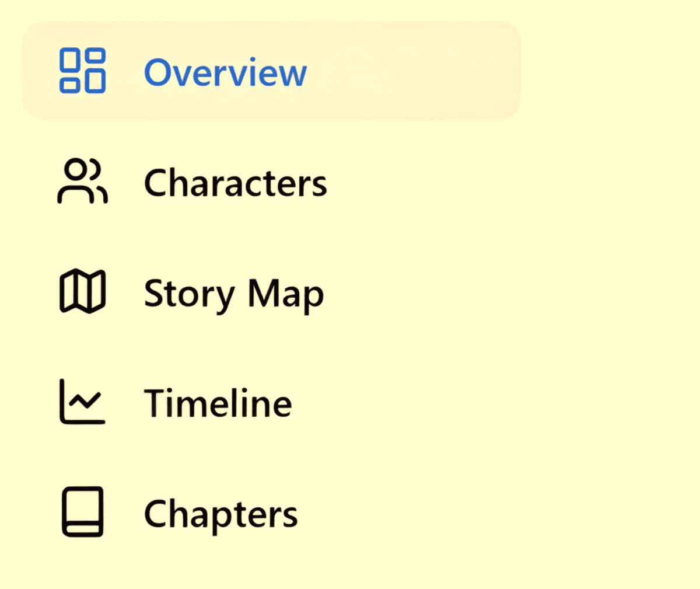Viewport: 700px width, 589px height.
Task: Navigate to Chapters
Action: 220,514
